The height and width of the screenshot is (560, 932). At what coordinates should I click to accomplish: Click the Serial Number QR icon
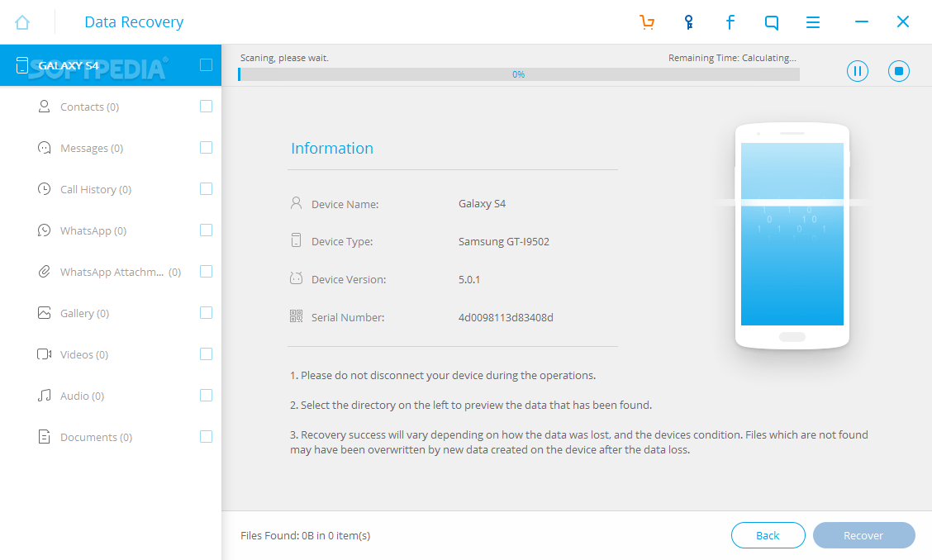[296, 316]
